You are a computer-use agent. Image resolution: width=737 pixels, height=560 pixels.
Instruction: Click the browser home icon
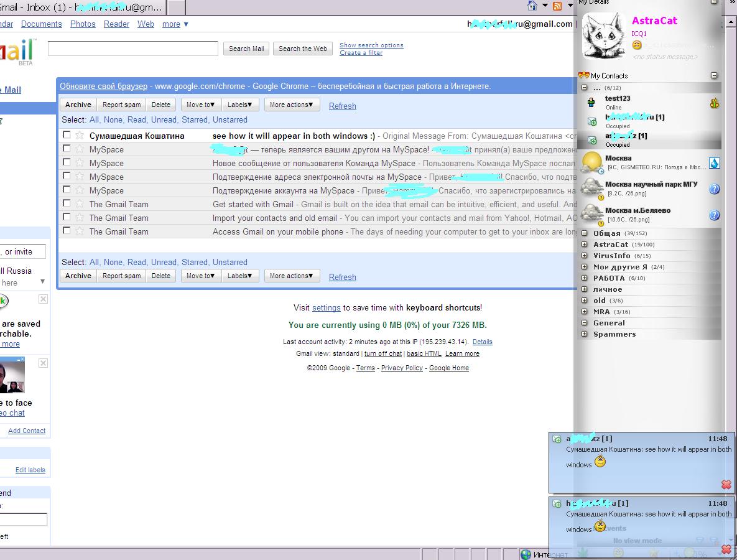532,6
